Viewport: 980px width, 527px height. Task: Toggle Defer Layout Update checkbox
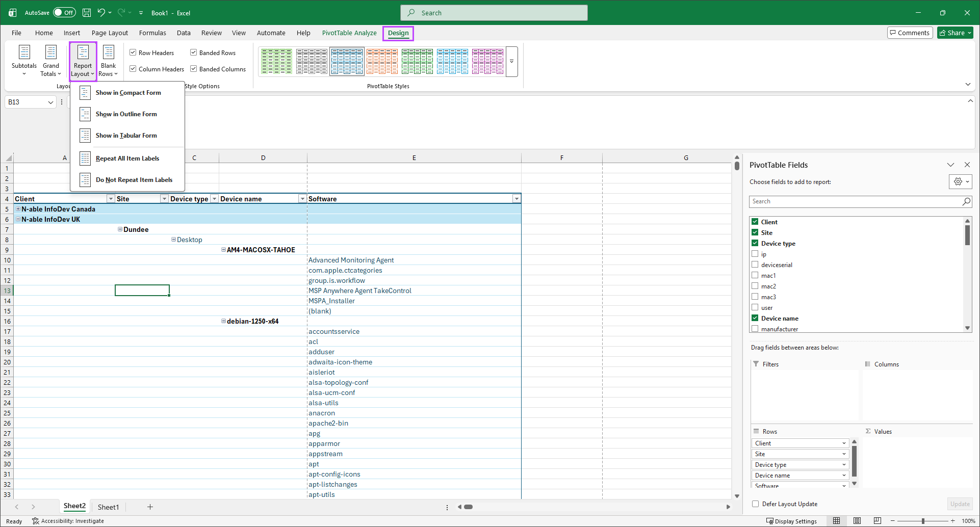(756, 504)
